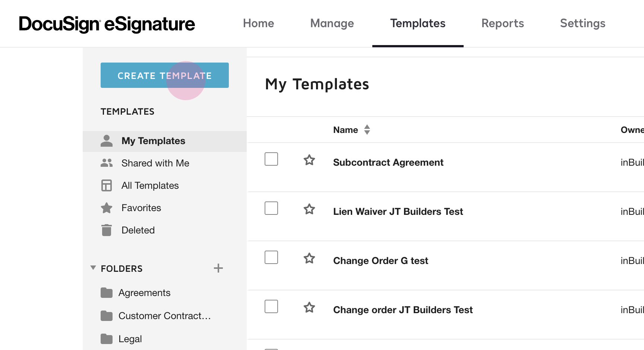Open the Agreements folder
This screenshot has height=350, width=644.
click(144, 293)
